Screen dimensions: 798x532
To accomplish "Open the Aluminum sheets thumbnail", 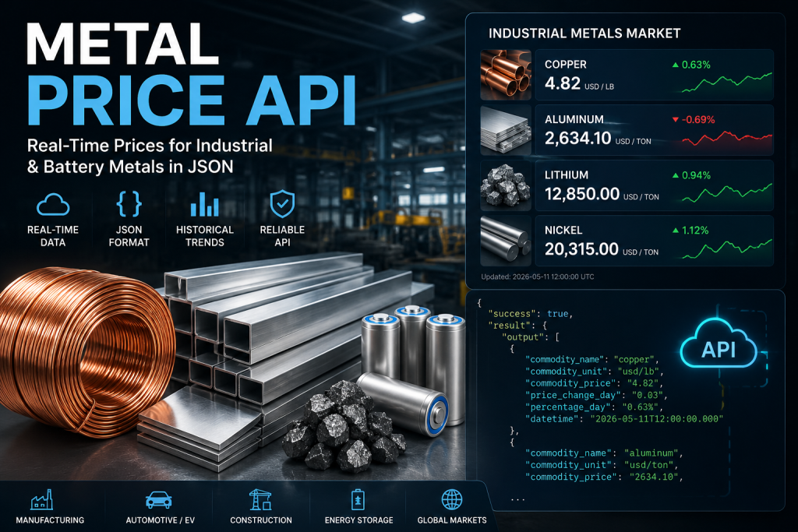I will pos(505,130).
